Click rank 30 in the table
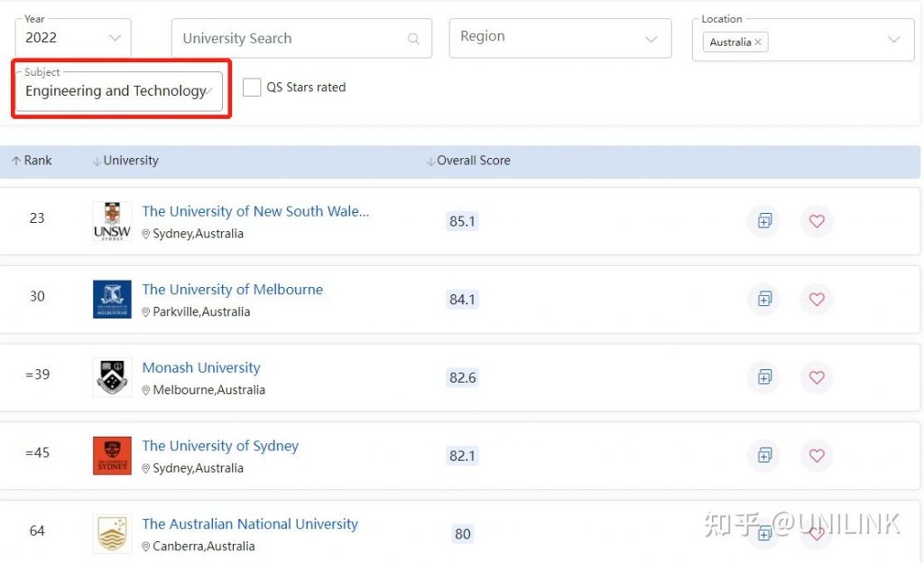Screen dimensions: 924x563 37,296
